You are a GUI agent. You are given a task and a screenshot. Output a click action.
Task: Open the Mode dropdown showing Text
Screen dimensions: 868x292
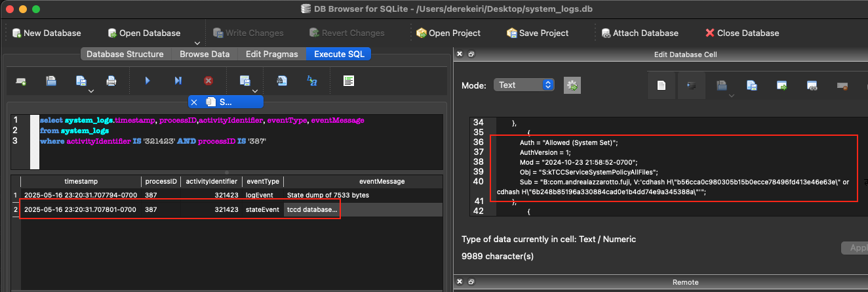[x=524, y=85]
